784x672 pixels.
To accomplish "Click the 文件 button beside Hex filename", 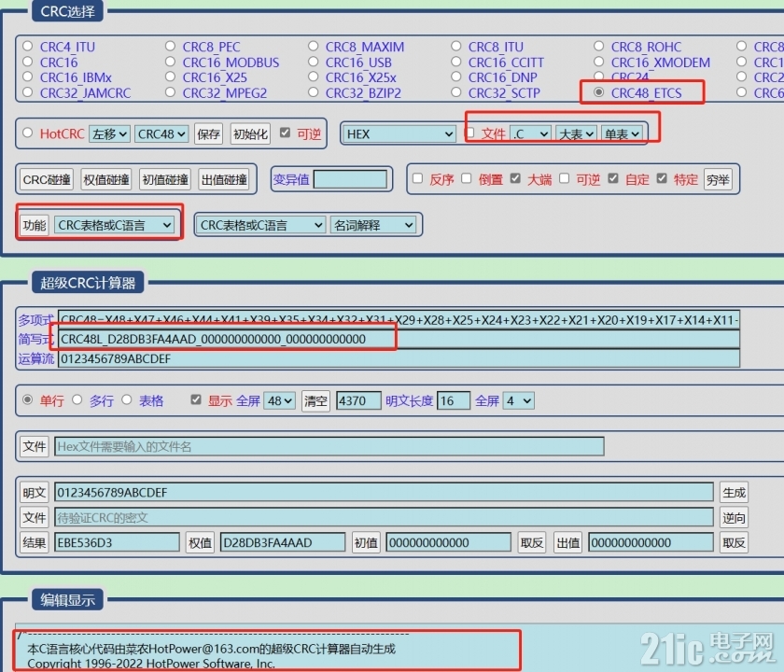I will tap(34, 446).
